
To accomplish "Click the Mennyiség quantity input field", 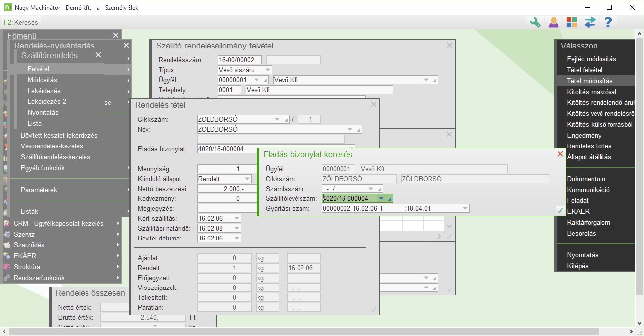I will 227,169.
